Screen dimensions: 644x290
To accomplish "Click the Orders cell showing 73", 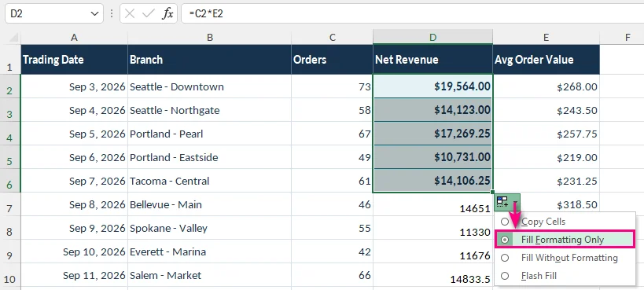I will point(333,86).
